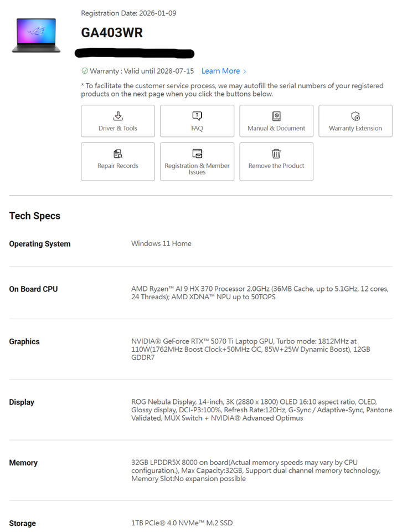The width and height of the screenshot is (402, 532).
Task: Click the Manual & Document book icon
Action: tap(276, 116)
